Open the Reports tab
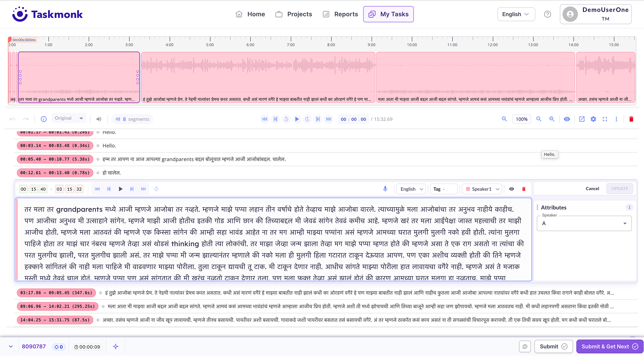The width and height of the screenshot is (644, 356). [x=340, y=14]
